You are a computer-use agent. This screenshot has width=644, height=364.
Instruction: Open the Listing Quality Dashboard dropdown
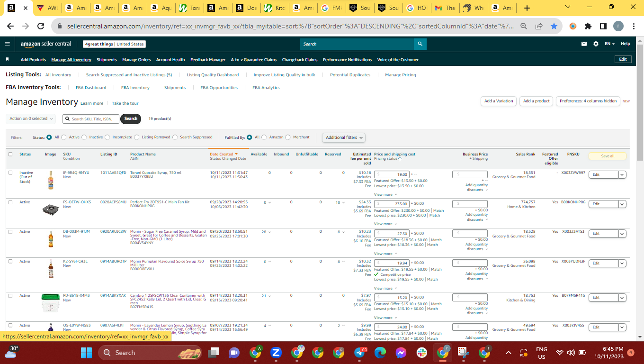pos(213,75)
